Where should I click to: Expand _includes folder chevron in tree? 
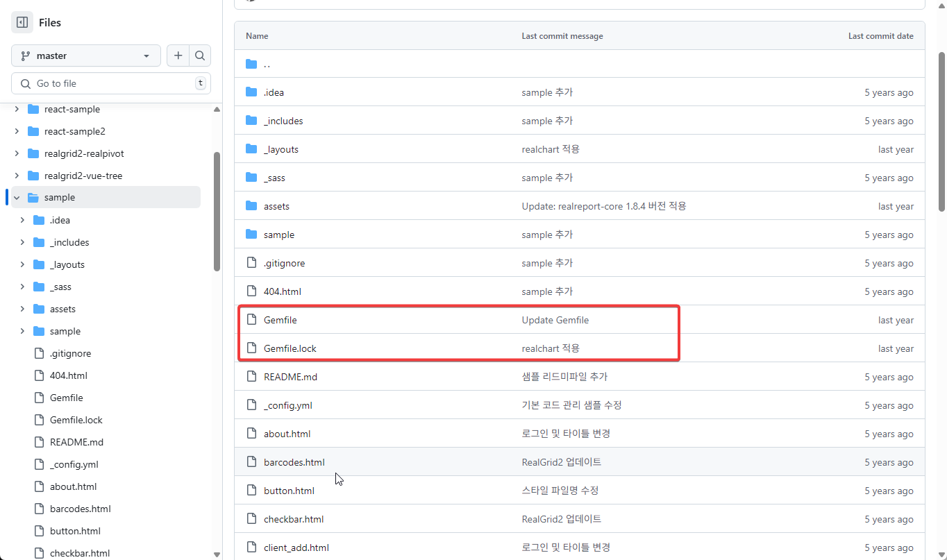click(x=22, y=242)
